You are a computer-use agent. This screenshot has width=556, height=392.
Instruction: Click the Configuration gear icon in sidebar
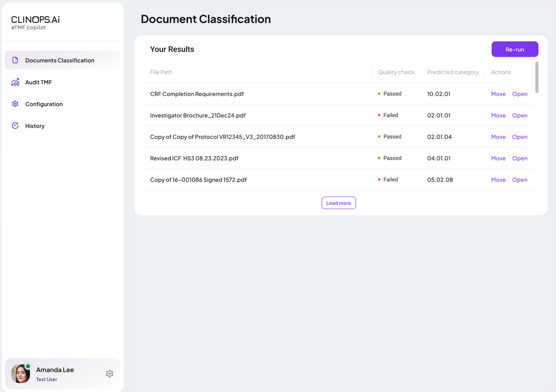(x=15, y=104)
